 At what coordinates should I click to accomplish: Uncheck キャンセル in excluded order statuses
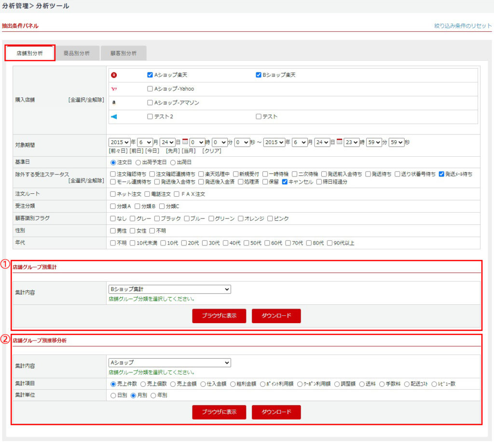click(285, 182)
